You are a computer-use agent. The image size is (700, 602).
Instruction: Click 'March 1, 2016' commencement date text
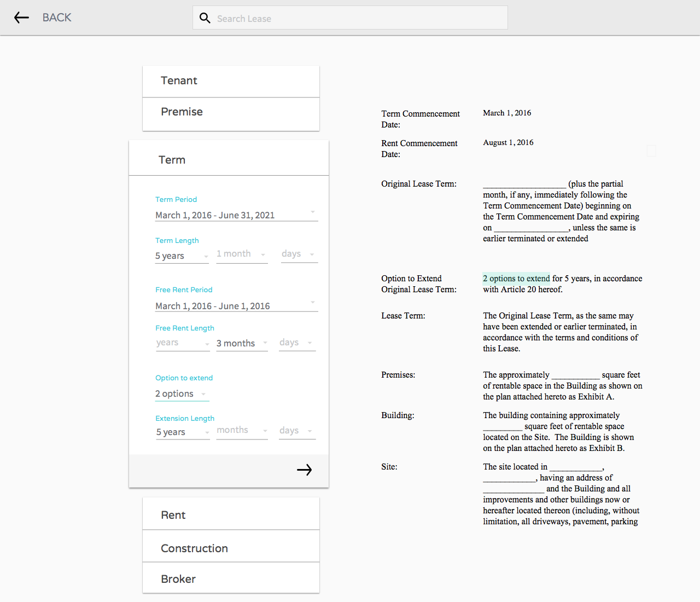(x=507, y=113)
